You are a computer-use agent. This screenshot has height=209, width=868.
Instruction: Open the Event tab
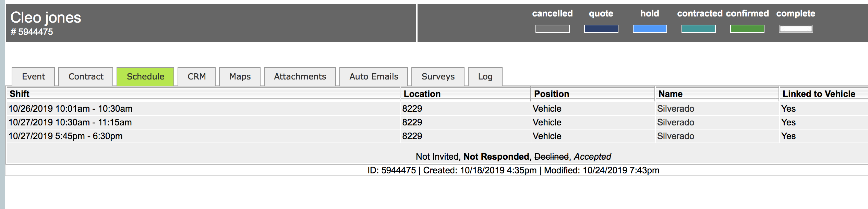pos(33,77)
